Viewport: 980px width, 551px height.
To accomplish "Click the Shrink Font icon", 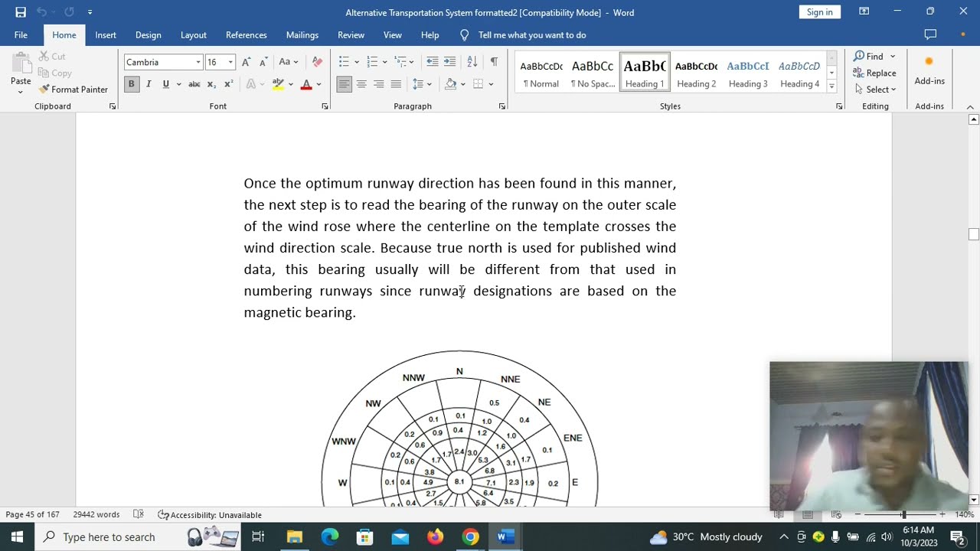I will point(263,62).
